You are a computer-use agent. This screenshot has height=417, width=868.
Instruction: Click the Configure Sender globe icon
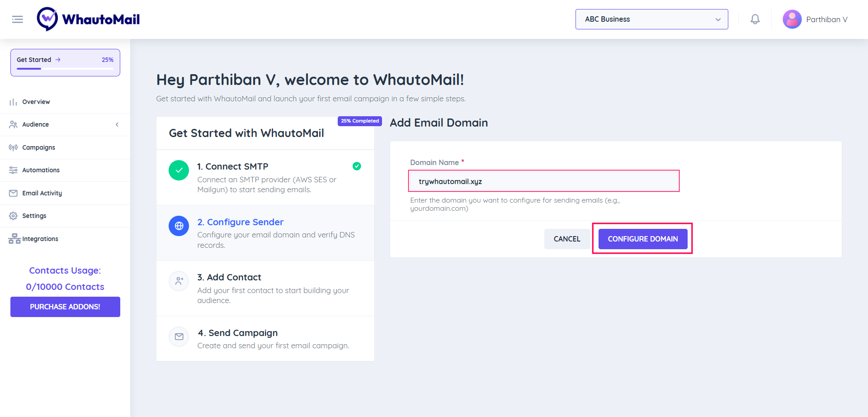point(179,226)
